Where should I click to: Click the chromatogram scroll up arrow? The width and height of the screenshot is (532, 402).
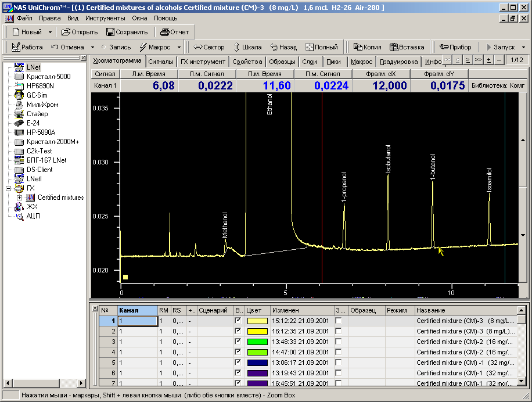pyautogui.click(x=523, y=140)
